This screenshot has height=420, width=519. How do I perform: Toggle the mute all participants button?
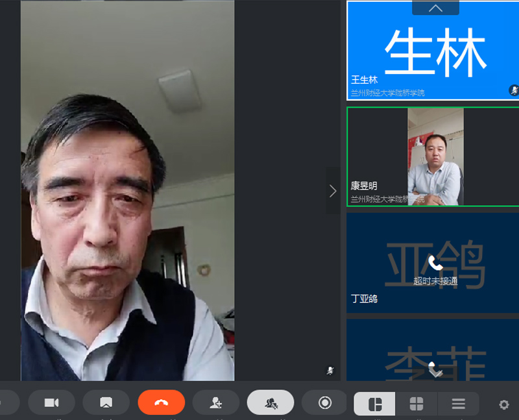pyautogui.click(x=271, y=403)
